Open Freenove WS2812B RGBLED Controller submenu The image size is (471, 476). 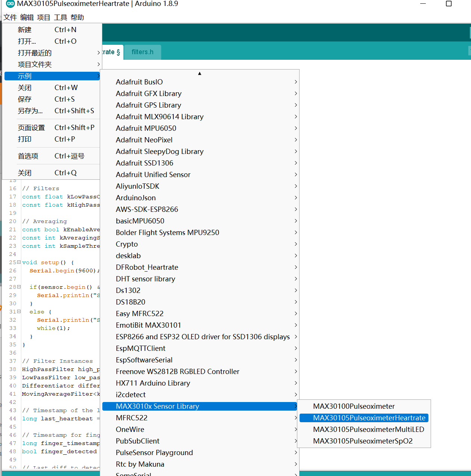point(200,371)
